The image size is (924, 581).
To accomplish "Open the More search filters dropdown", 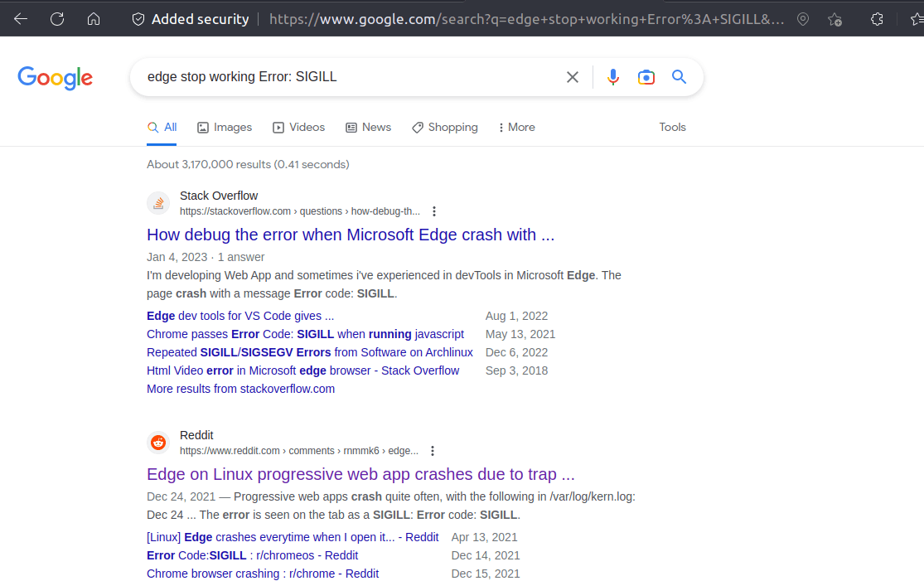I will pyautogui.click(x=516, y=128).
